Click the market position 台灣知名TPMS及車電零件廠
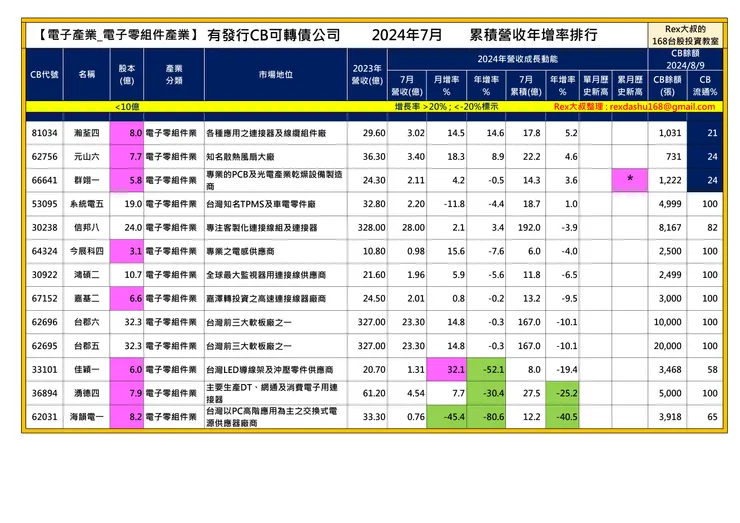 261,204
